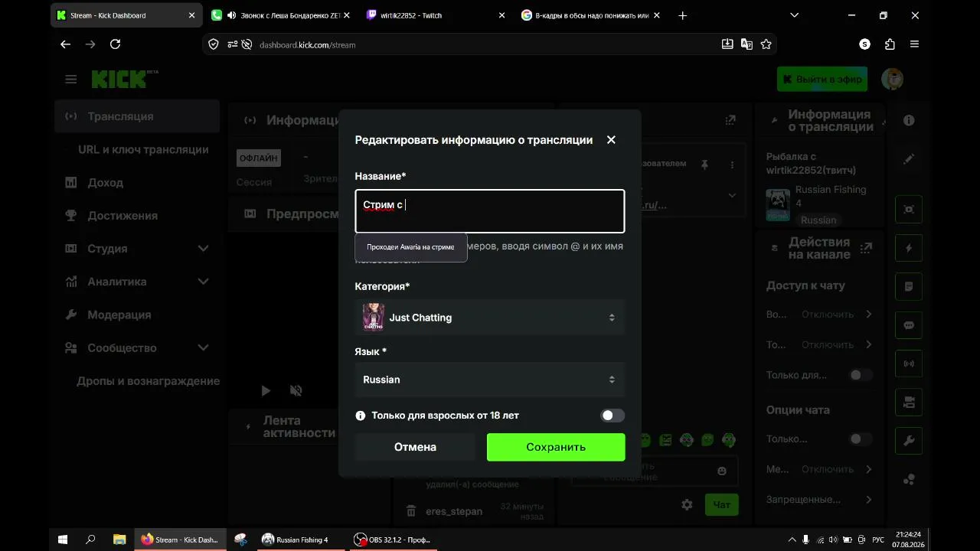This screenshot has height=551, width=980.
Task: Close the edit stream info dialog
Action: click(x=611, y=140)
